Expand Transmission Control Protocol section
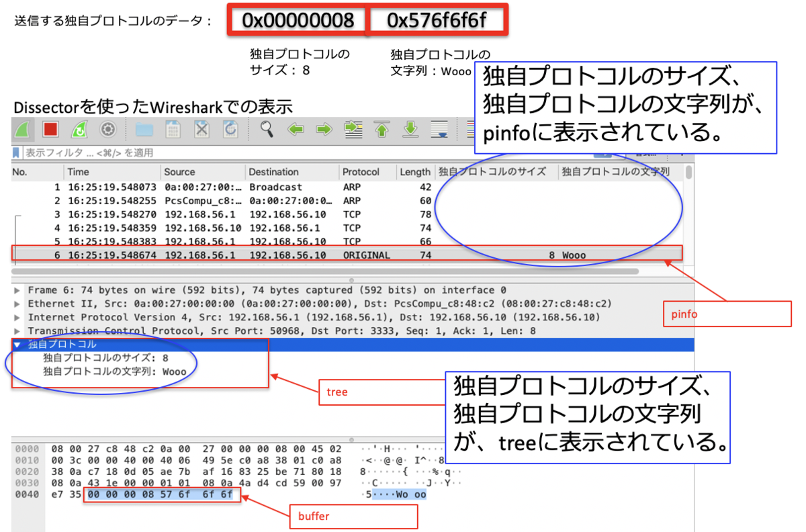The image size is (806, 532). (17, 331)
